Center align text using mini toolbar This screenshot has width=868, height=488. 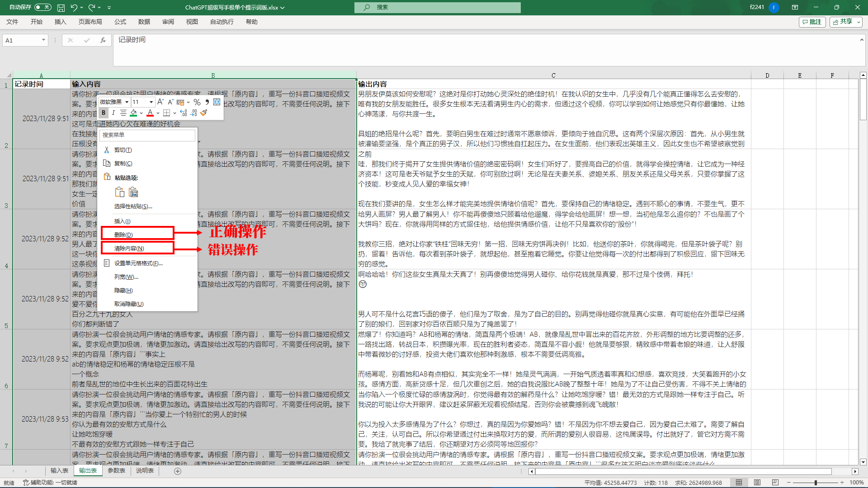(x=123, y=113)
